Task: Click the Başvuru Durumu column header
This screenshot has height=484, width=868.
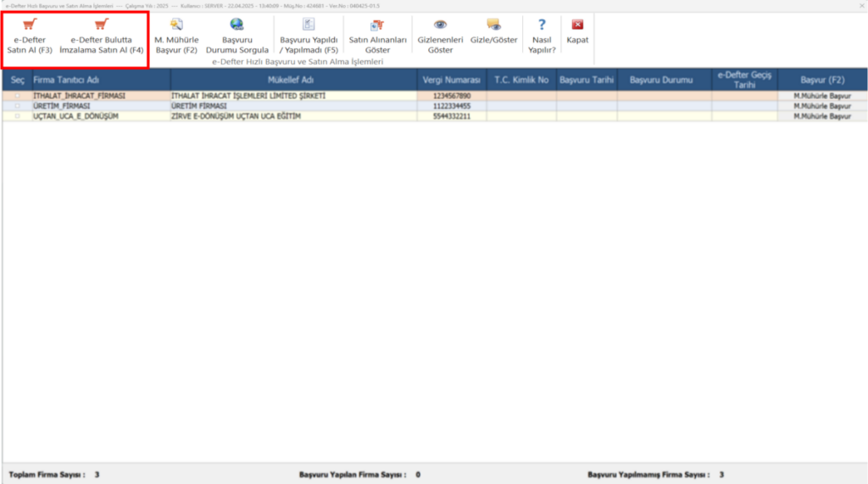Action: click(x=665, y=80)
